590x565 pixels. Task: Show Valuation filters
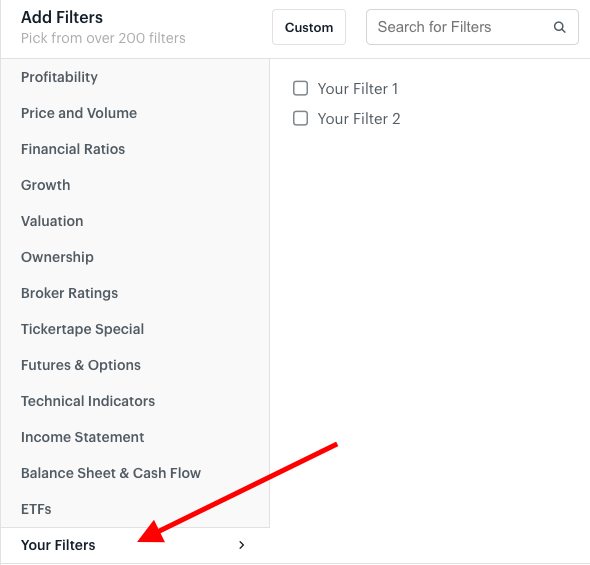click(52, 221)
